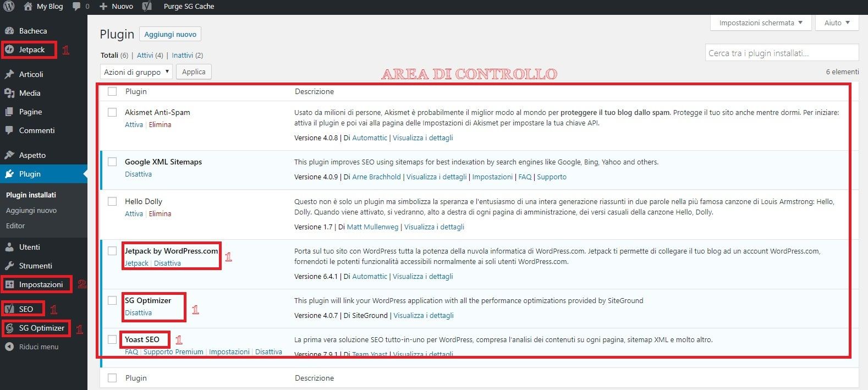The width and height of the screenshot is (868, 390).
Task: Open Automattic author link under Akismet
Action: click(x=370, y=138)
